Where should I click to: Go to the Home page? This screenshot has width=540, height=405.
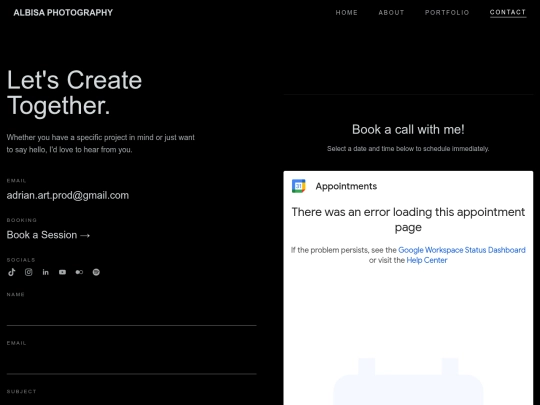[x=346, y=12]
